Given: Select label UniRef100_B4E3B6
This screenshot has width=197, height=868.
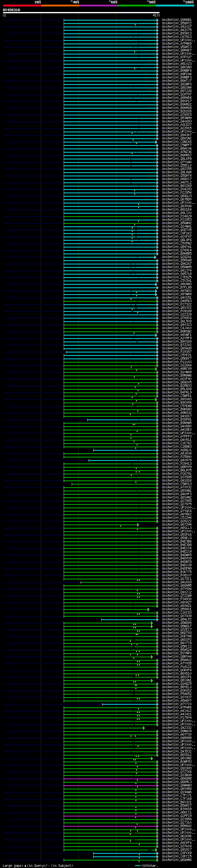Looking at the screenshot, I should [x=176, y=542].
